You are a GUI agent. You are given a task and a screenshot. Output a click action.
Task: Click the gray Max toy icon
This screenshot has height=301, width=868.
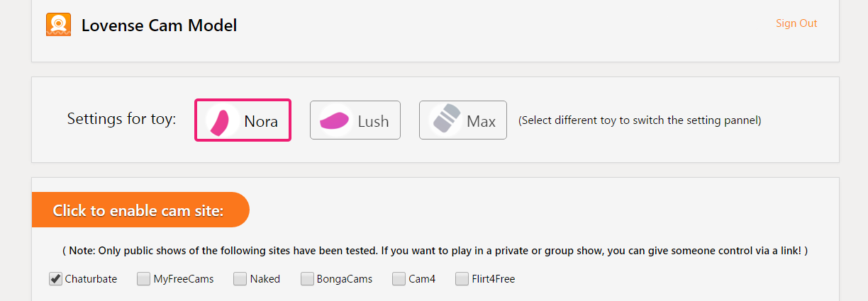[x=445, y=120]
